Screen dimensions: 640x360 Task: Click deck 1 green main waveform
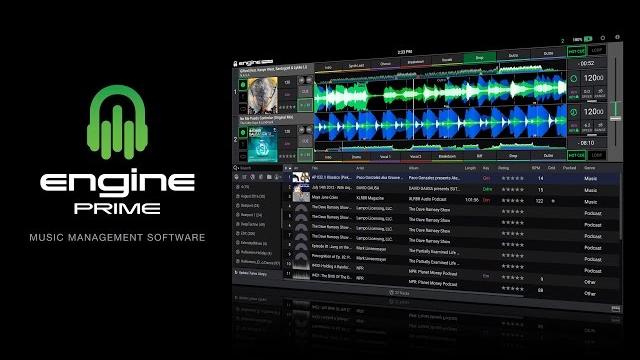tap(441, 92)
